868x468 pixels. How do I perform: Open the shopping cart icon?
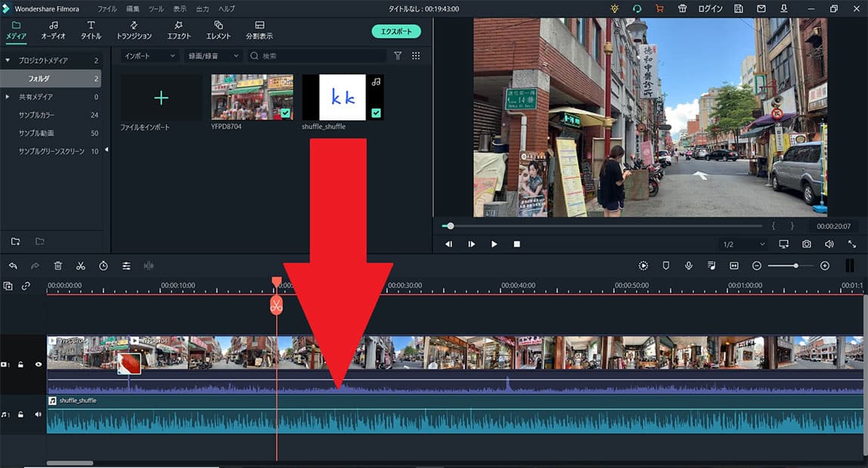pos(659,9)
